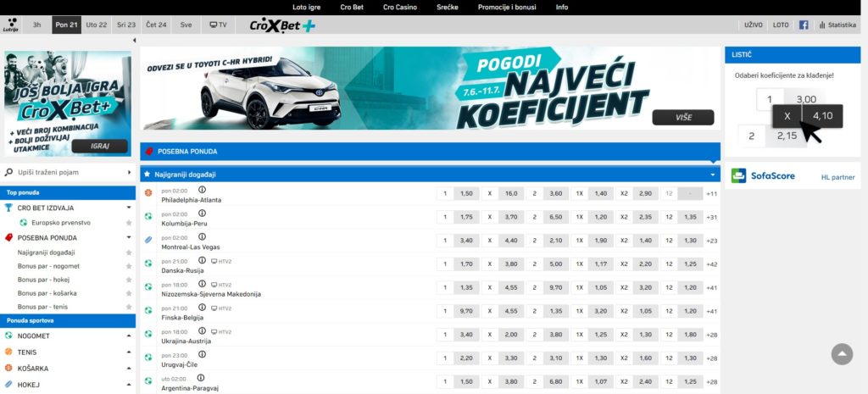Open Statistika bar chart link
868x394 pixels.
coord(837,25)
